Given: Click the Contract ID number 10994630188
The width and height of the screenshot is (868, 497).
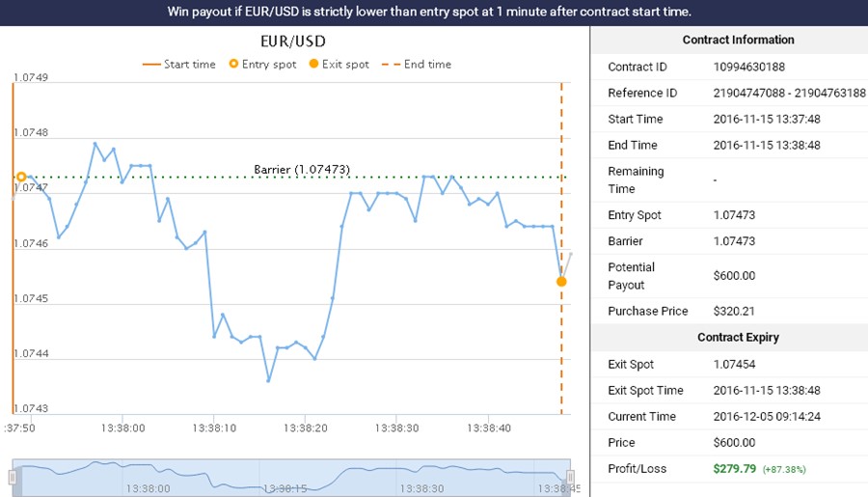Looking at the screenshot, I should click(749, 67).
